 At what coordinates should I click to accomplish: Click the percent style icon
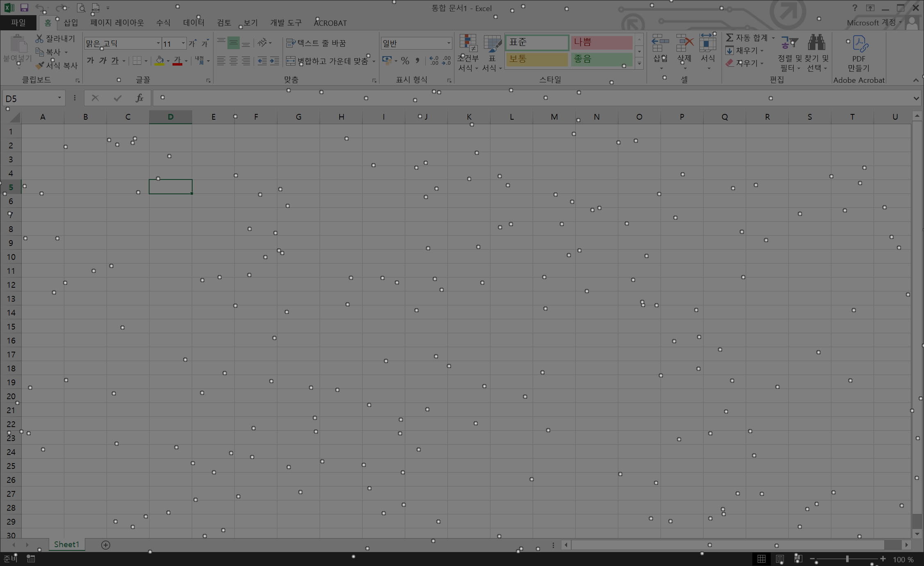(405, 61)
